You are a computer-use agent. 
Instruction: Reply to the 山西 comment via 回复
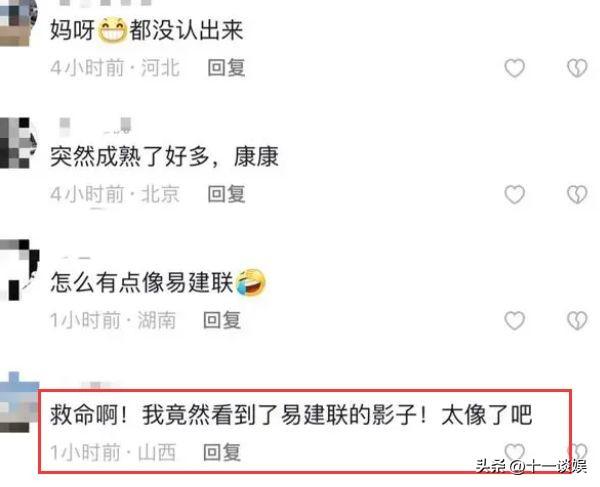click(x=222, y=453)
